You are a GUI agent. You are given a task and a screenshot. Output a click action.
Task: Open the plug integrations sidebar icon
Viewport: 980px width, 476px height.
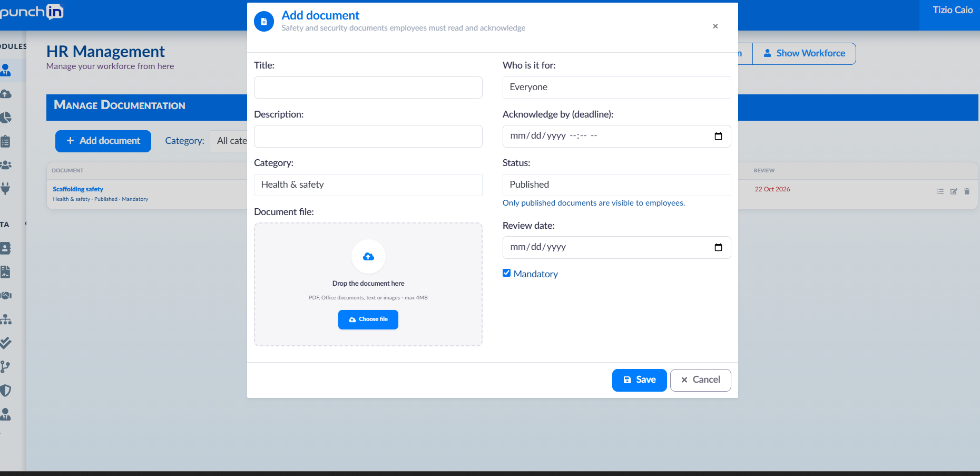pos(6,189)
